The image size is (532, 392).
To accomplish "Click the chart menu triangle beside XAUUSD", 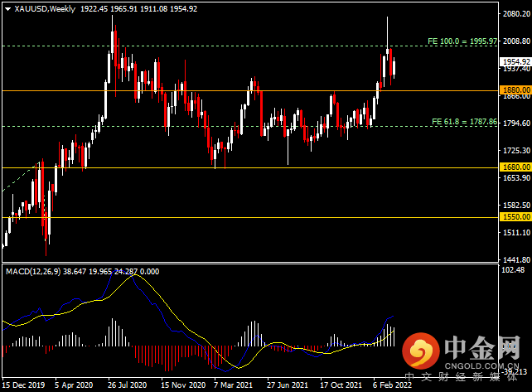I will click(x=7, y=9).
